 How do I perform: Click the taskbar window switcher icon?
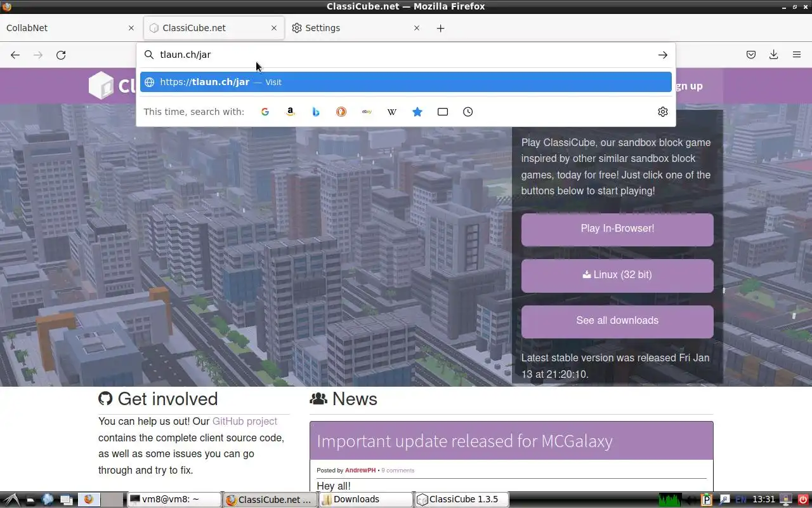point(67,500)
